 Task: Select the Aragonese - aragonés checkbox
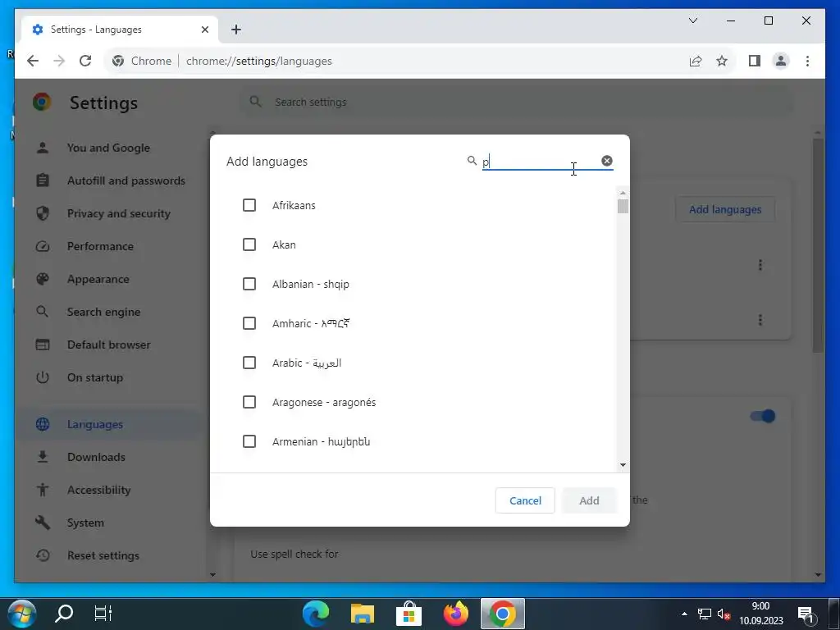tap(249, 402)
